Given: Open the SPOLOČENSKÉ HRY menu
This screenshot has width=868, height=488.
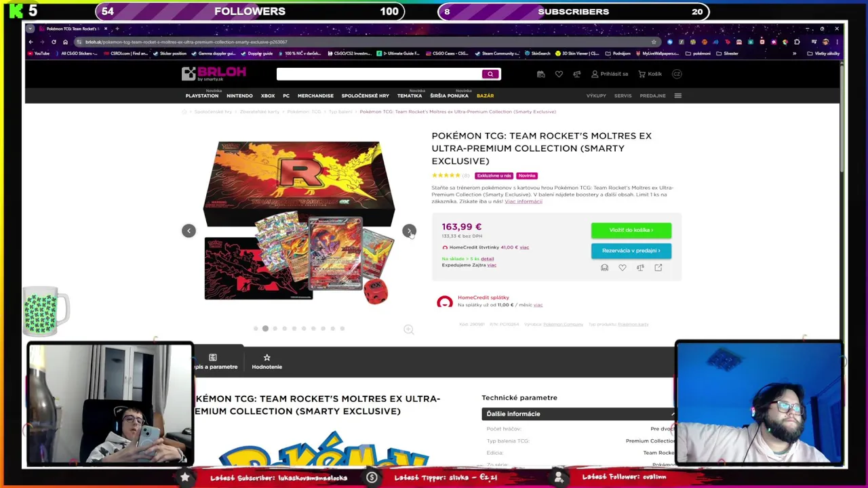Looking at the screenshot, I should [365, 96].
